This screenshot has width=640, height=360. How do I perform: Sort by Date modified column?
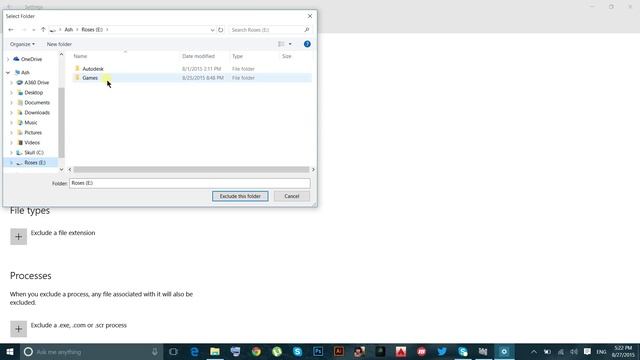[x=198, y=56]
